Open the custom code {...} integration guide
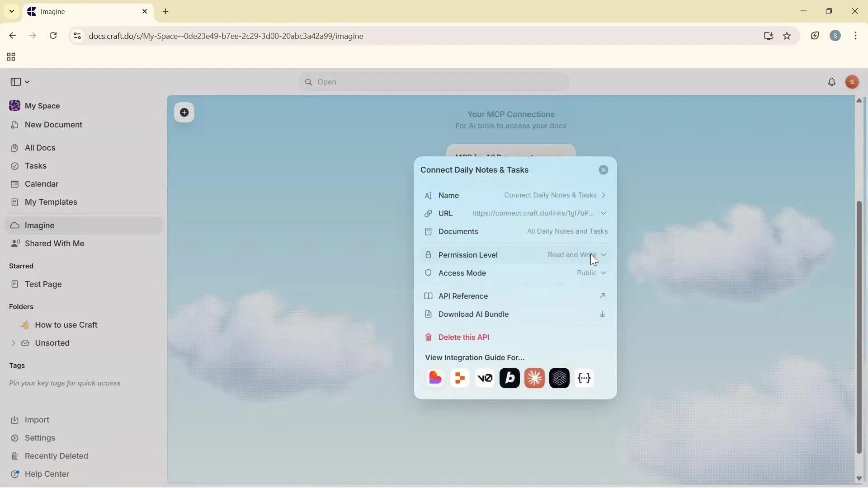The height and width of the screenshot is (488, 868). pos(584,378)
